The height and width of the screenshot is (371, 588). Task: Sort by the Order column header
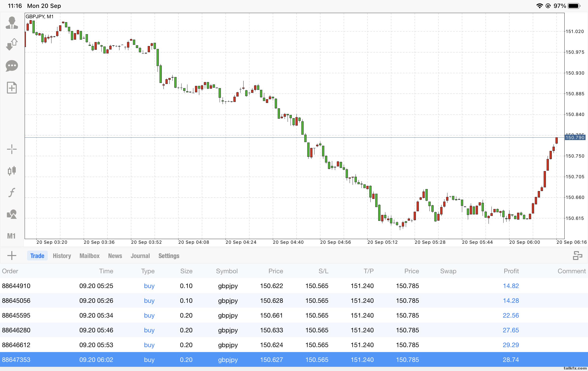tap(10, 271)
